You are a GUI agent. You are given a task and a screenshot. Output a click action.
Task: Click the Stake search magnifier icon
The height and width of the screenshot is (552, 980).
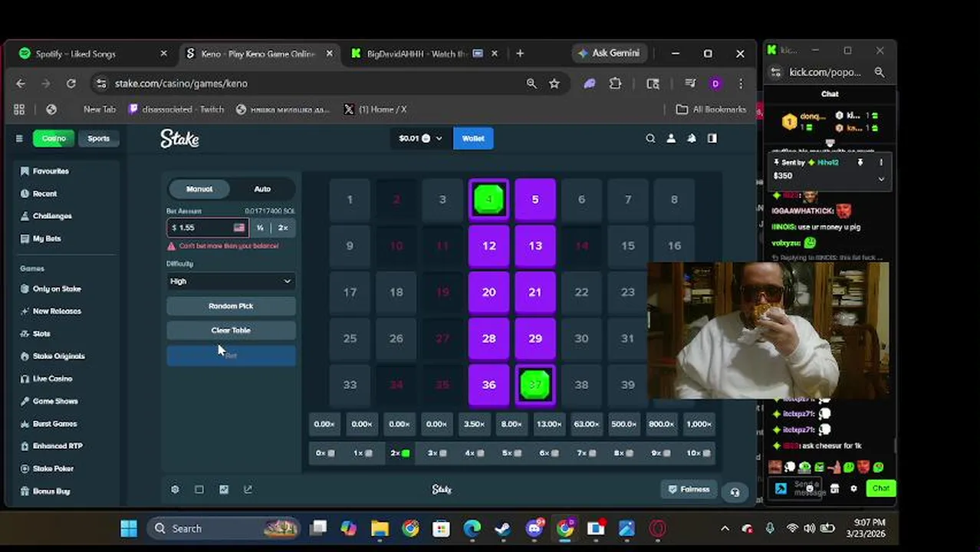[x=650, y=139]
